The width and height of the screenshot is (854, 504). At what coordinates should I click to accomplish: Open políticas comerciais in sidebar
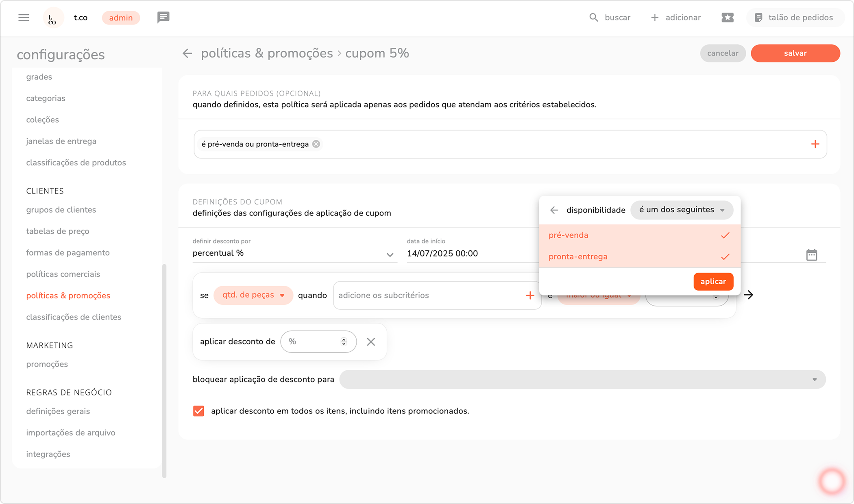[x=63, y=274]
